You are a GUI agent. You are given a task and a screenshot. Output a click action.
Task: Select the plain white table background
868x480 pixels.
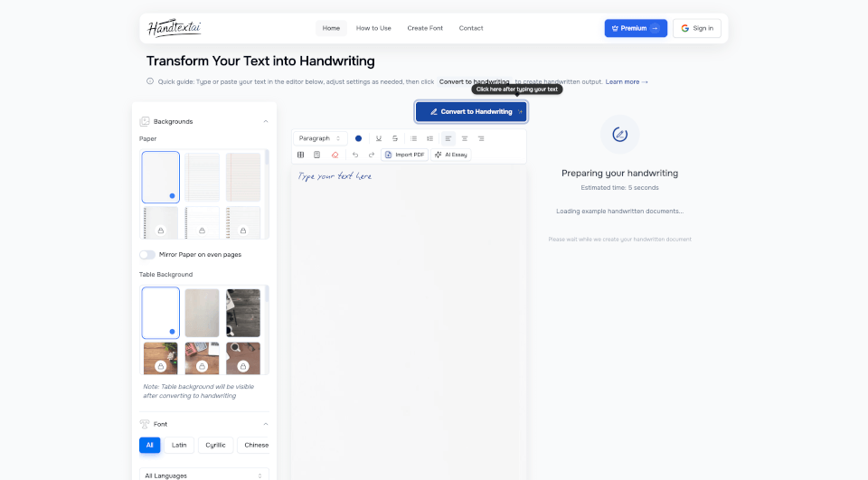tap(161, 313)
